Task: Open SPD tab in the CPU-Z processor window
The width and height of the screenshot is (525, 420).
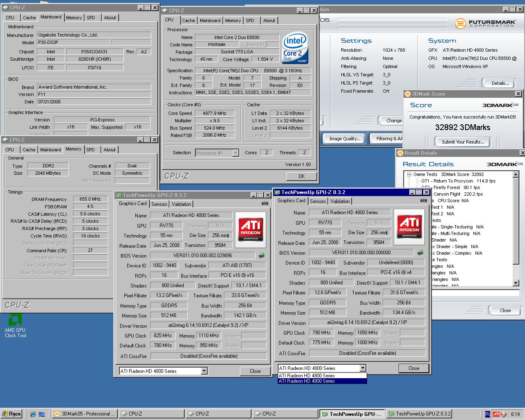Action: (250, 21)
